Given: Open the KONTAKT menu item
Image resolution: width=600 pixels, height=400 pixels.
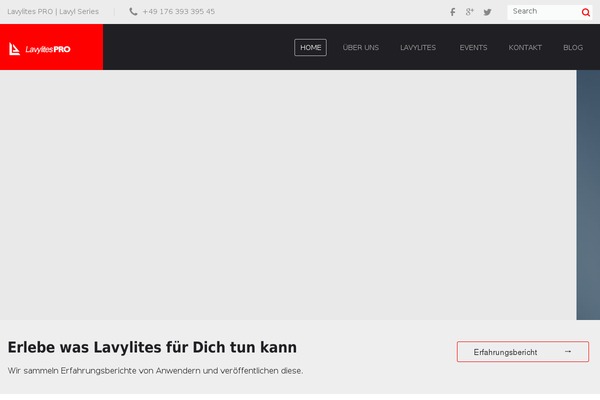Looking at the screenshot, I should pyautogui.click(x=525, y=47).
